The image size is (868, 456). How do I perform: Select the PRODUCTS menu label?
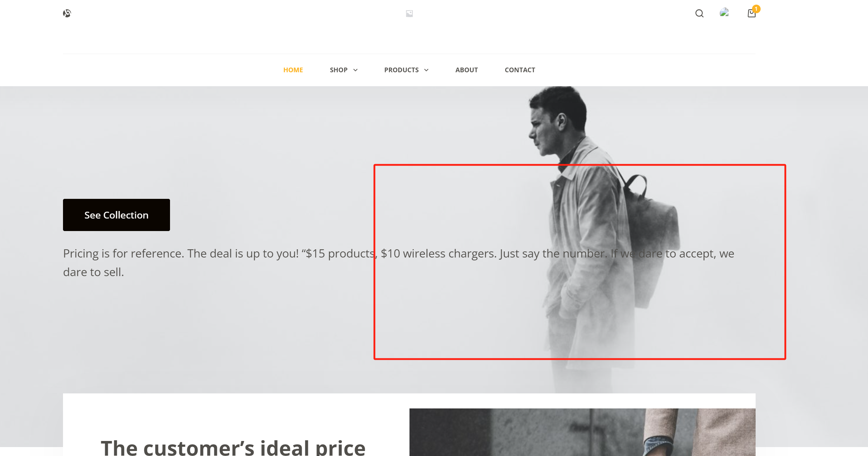tap(402, 70)
